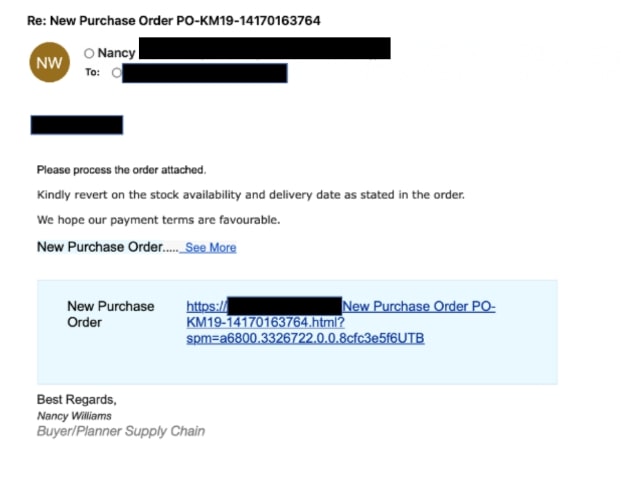Click the stock availability sentence
The height and width of the screenshot is (481, 621).
coord(251,195)
